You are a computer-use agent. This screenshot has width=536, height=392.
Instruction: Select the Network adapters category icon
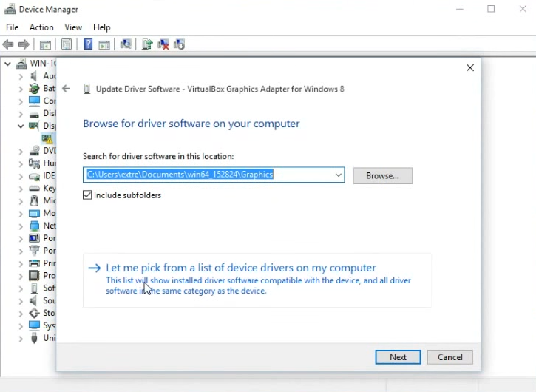pos(35,226)
